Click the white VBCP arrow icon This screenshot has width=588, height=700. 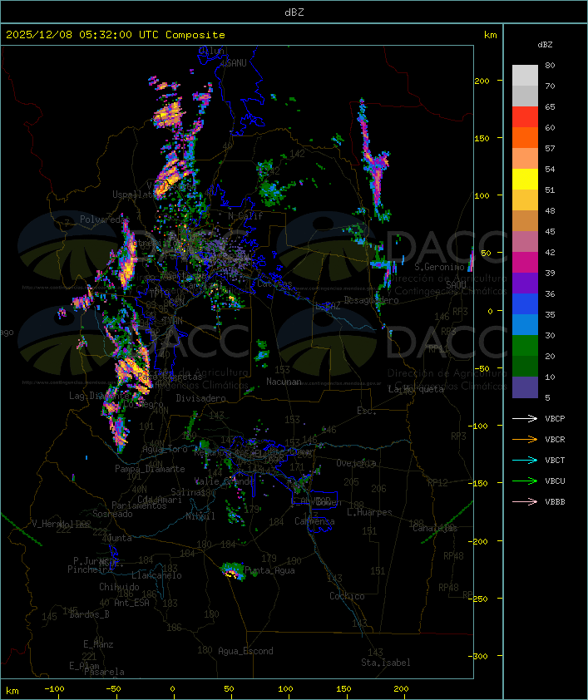(525, 418)
